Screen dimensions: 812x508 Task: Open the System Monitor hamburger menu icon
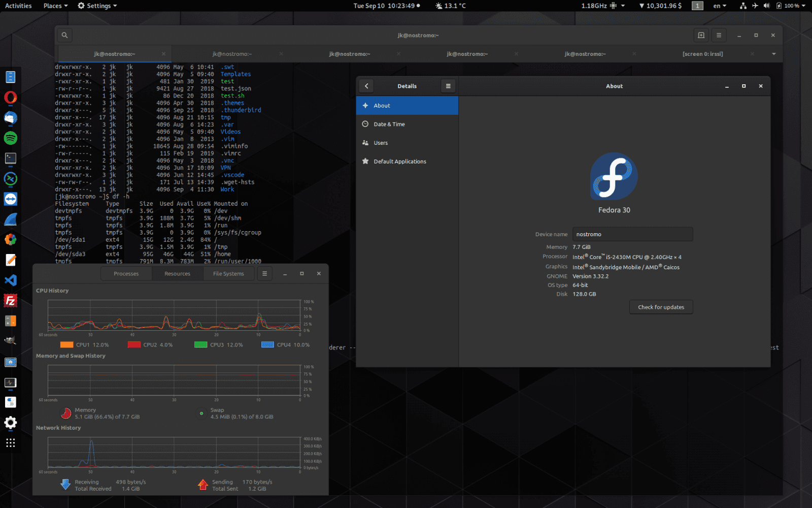click(264, 273)
